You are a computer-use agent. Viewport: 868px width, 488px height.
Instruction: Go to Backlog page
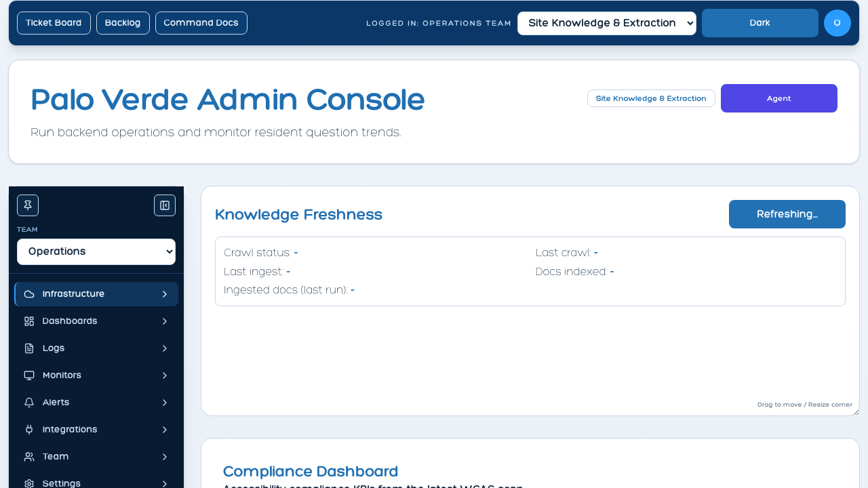tap(123, 23)
